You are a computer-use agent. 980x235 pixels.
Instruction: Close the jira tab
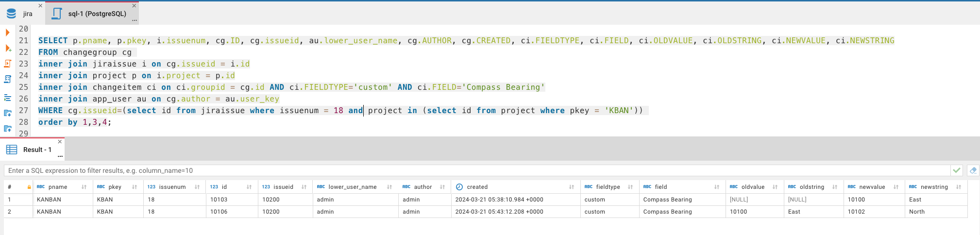[x=40, y=6]
